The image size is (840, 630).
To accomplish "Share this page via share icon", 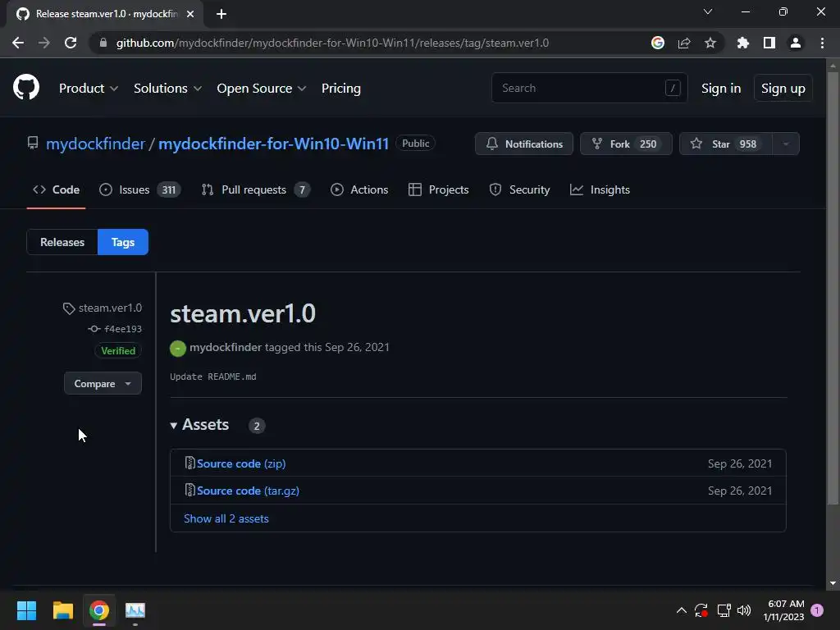I will [x=684, y=43].
